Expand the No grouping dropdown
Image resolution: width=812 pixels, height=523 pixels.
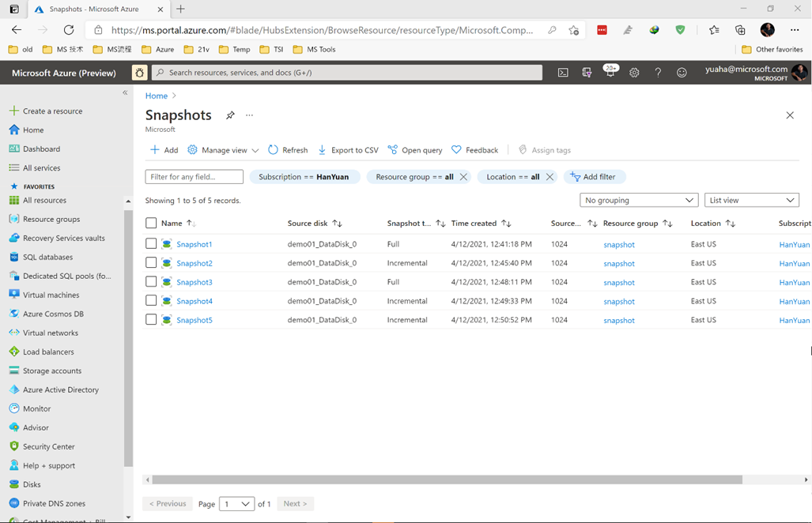[639, 200]
